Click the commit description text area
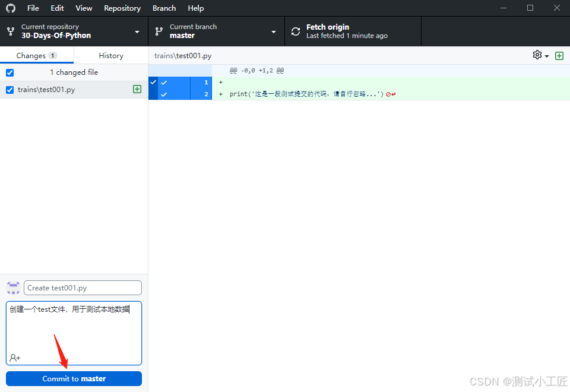Screen dimensions: 570x392 74,333
